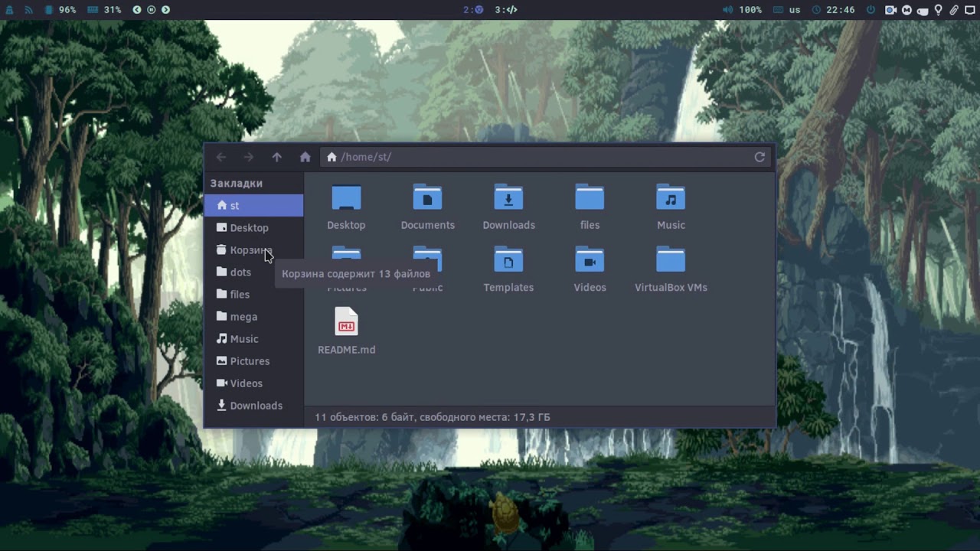Click the back navigation arrow
980x551 pixels.
click(x=221, y=157)
